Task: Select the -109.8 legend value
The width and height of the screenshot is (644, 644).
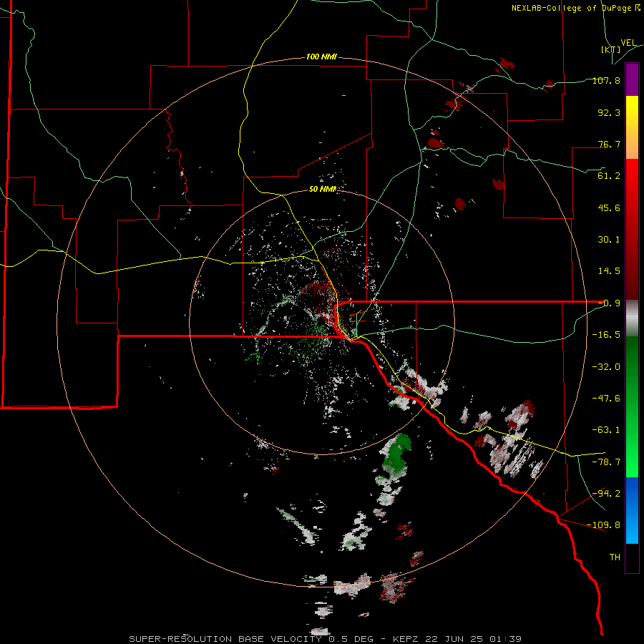Action: [x=604, y=525]
